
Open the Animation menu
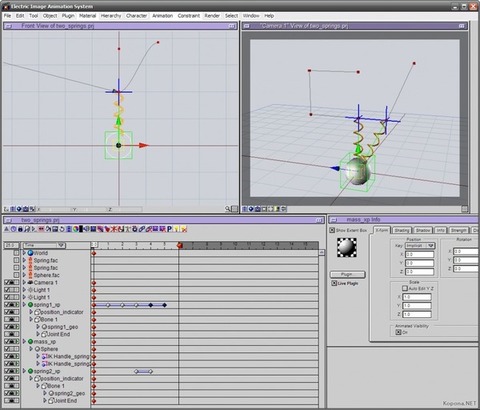pyautogui.click(x=162, y=16)
